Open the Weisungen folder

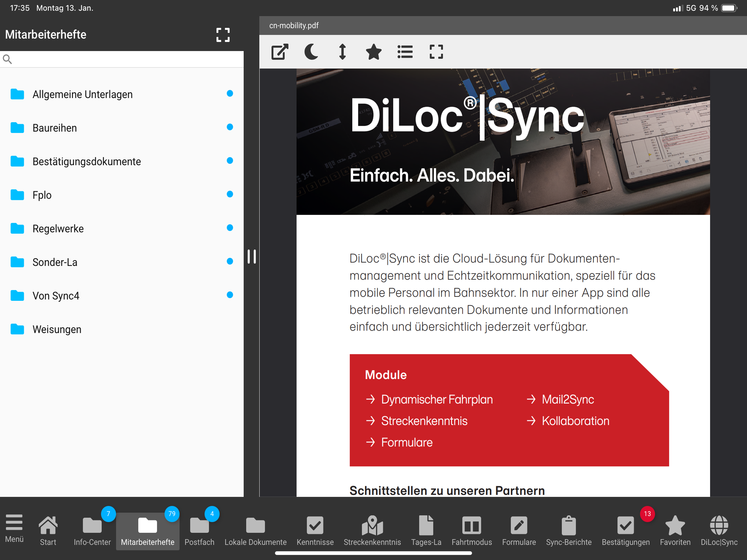[122, 329]
